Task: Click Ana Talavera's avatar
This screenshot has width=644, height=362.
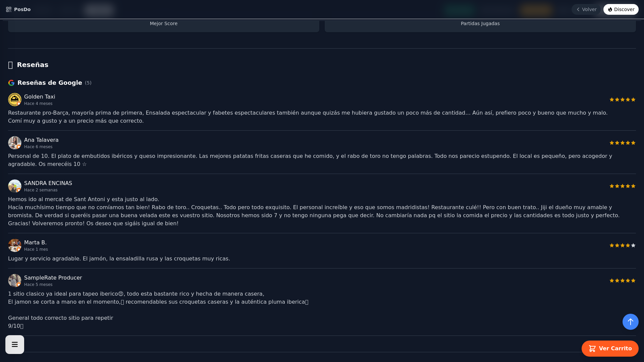Action: 15,143
